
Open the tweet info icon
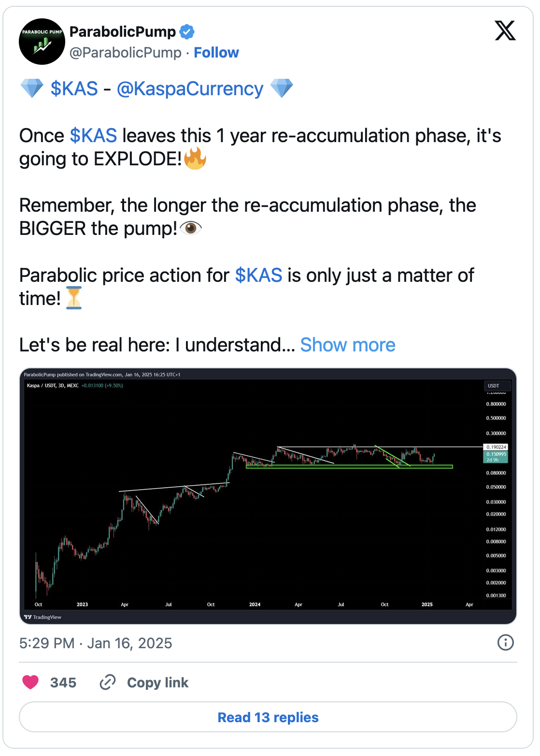pyautogui.click(x=505, y=642)
